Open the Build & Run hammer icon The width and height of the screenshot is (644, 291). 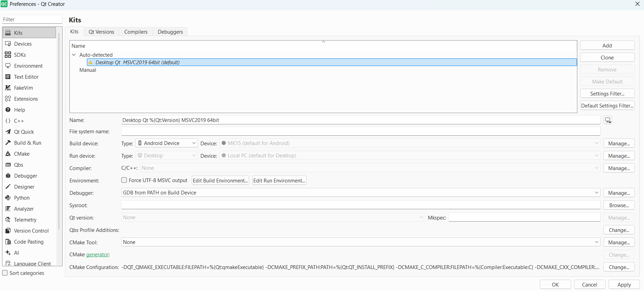pos(8,143)
